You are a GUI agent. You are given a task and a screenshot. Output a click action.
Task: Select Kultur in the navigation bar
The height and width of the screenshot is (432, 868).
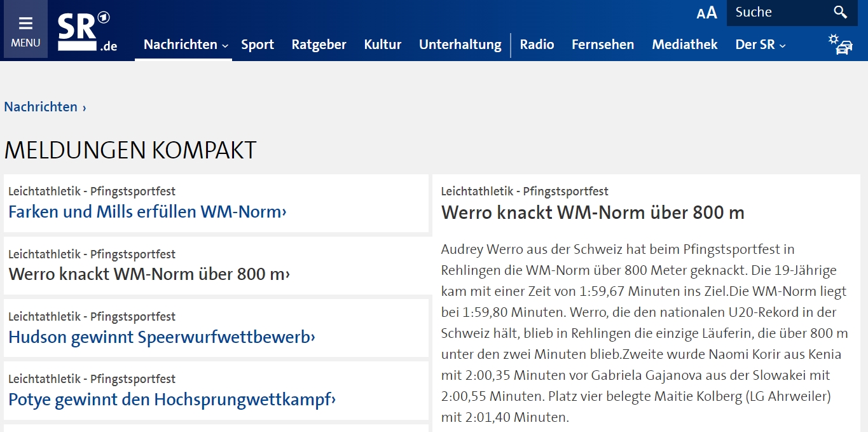tap(382, 45)
